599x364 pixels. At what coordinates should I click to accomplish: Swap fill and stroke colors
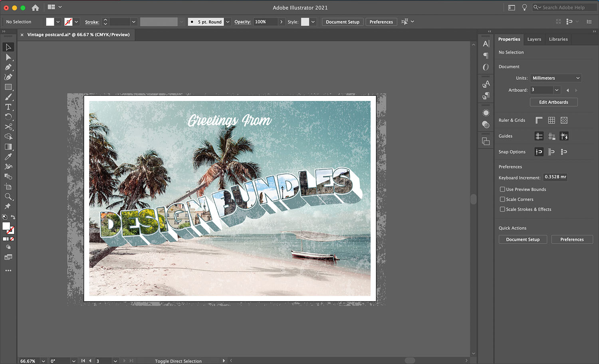[13, 217]
